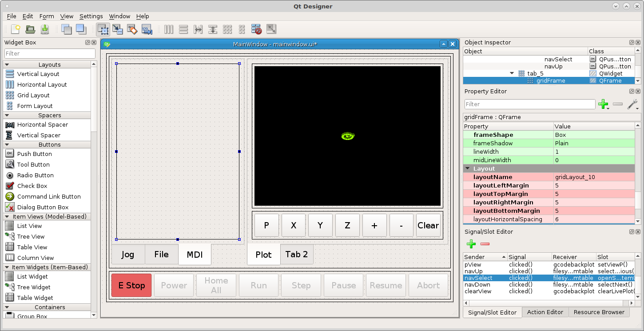The image size is (644, 331).
Task: Remove the selected signal/slot connection
Action: (485, 244)
